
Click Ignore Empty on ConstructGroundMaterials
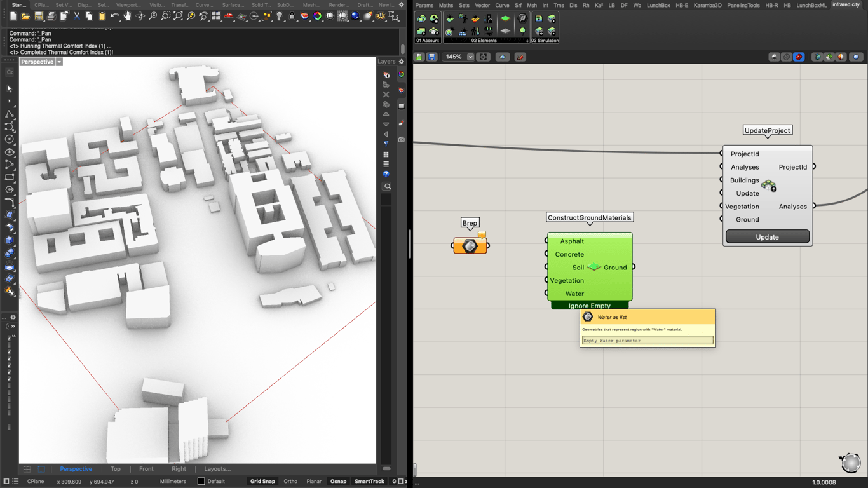(589, 306)
